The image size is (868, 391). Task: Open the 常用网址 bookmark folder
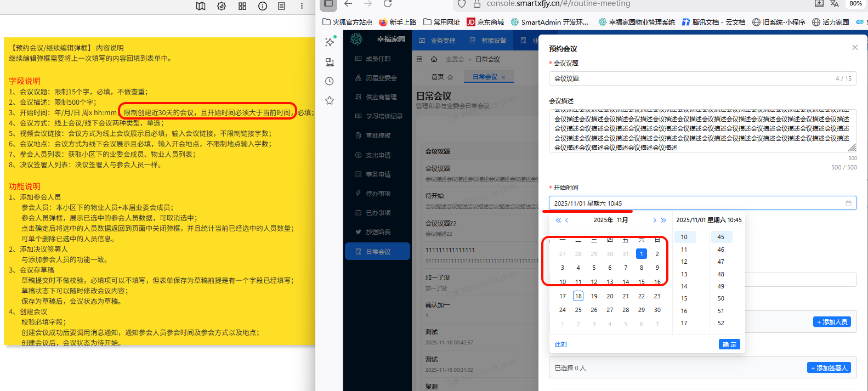coord(442,22)
